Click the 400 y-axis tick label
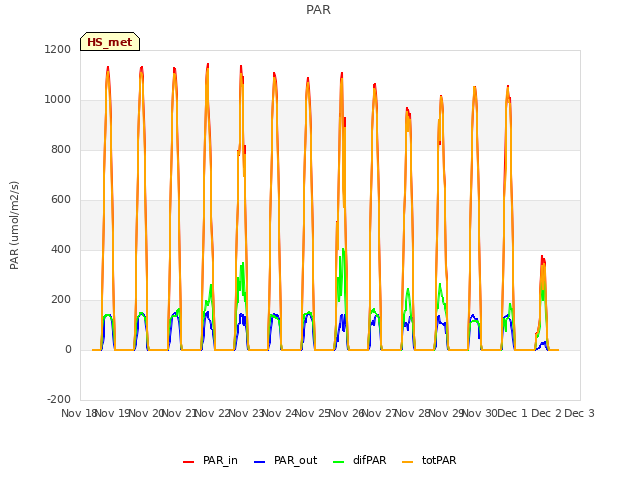 tap(61, 249)
